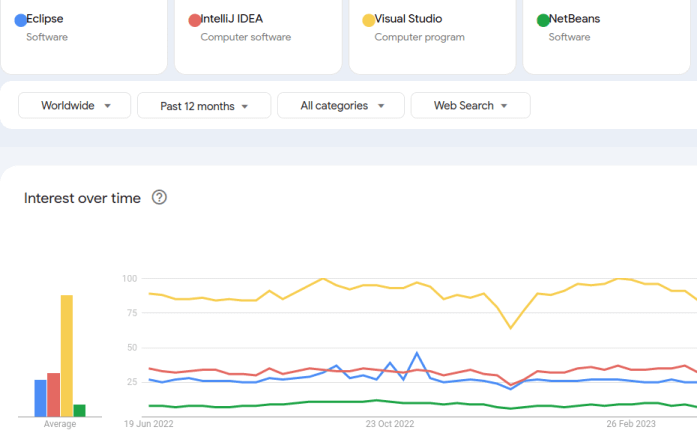The width and height of the screenshot is (697, 445).
Task: Click the '19 Jun 2022' axis label
Action: (x=148, y=424)
